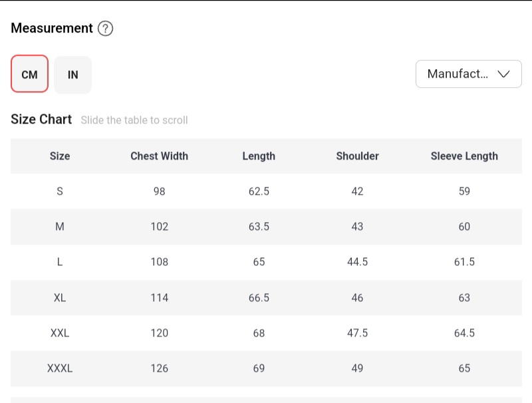The width and height of the screenshot is (532, 403).
Task: Select the S size row
Action: (x=60, y=192)
